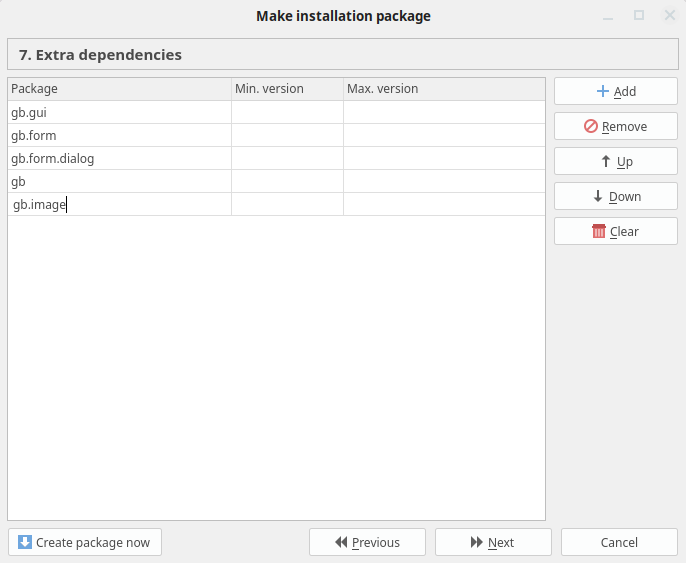Click the red trash Clear icon
The height and width of the screenshot is (563, 686).
coord(598,231)
